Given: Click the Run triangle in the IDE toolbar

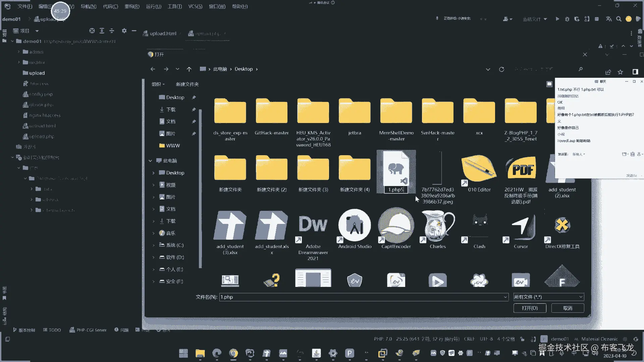Looking at the screenshot, I should tap(557, 19).
